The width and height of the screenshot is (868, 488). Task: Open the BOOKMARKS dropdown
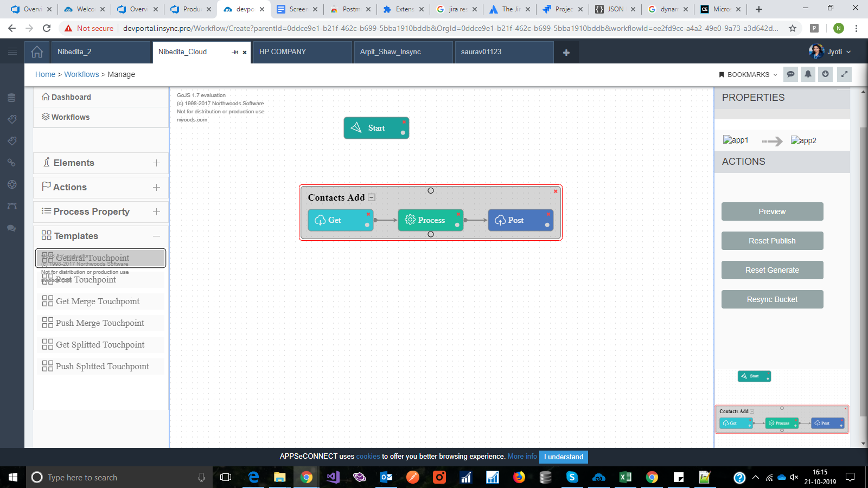coord(748,74)
